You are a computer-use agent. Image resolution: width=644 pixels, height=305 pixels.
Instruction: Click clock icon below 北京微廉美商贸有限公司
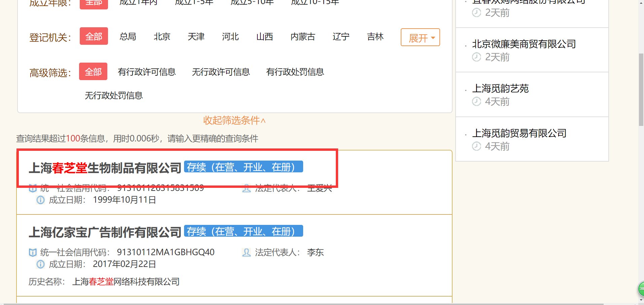pos(476,58)
